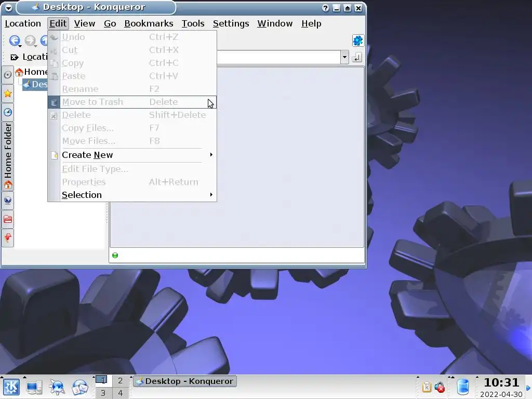Click the greyed Forward navigation arrow

pyautogui.click(x=30, y=41)
